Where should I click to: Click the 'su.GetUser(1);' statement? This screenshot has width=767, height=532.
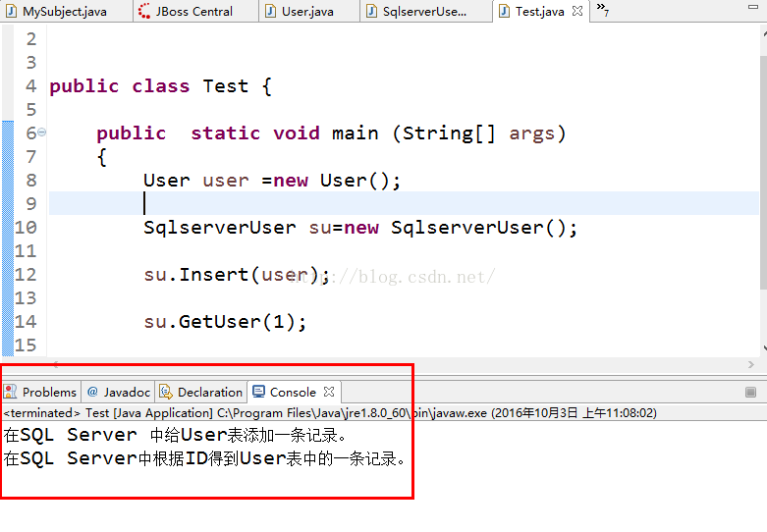click(x=225, y=322)
